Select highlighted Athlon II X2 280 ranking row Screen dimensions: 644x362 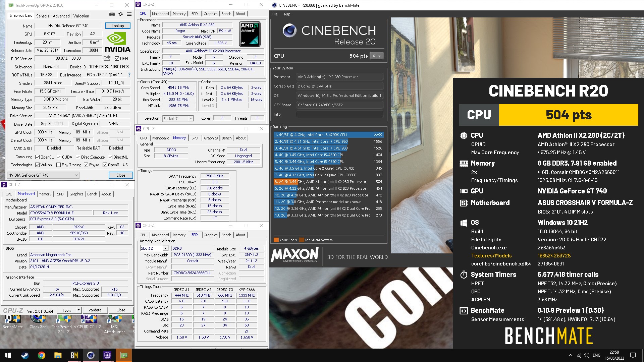pos(328,182)
